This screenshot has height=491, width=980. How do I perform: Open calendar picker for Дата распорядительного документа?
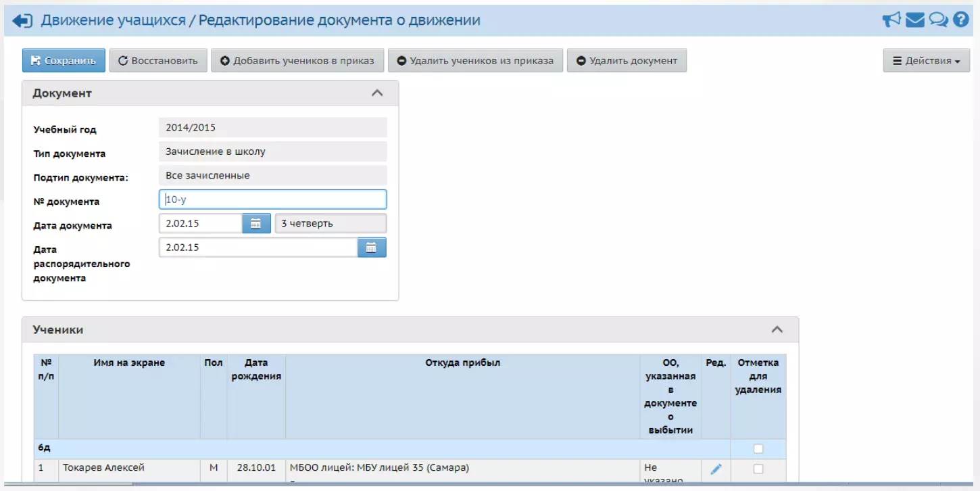372,248
